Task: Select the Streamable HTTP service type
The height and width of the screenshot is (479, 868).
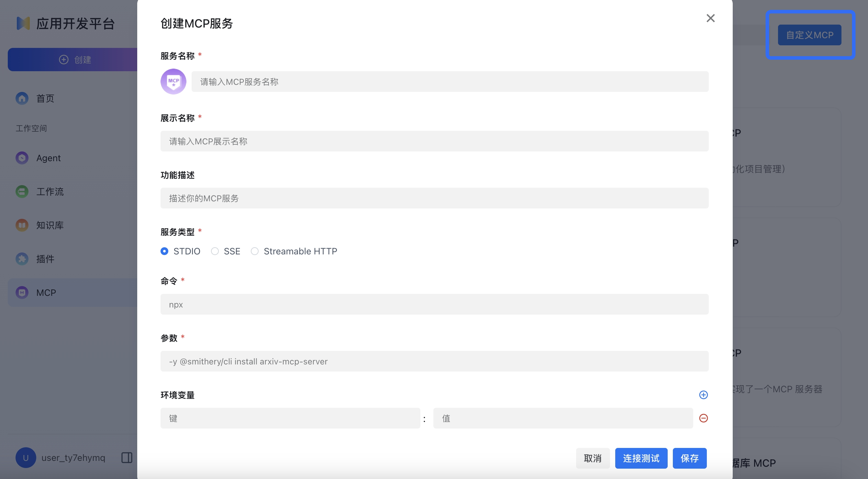Action: [x=255, y=251]
